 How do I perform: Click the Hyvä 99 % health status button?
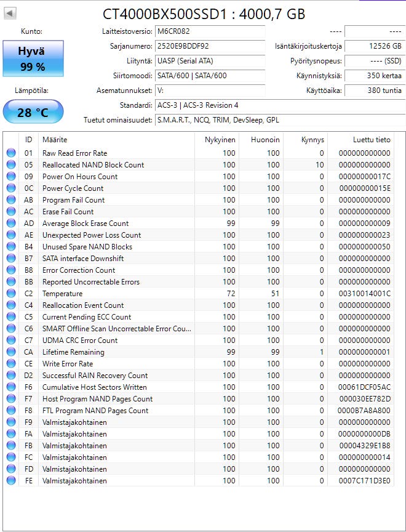(33, 58)
